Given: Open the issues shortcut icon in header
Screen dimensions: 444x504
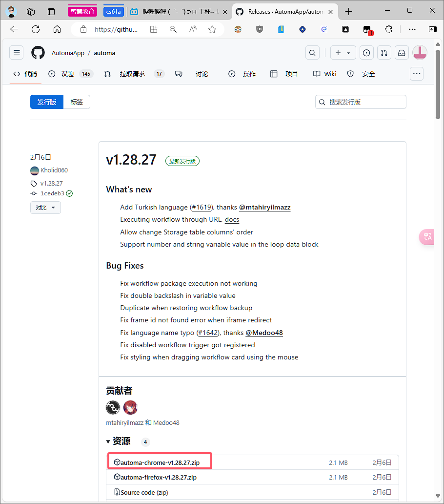Looking at the screenshot, I should tap(366, 53).
